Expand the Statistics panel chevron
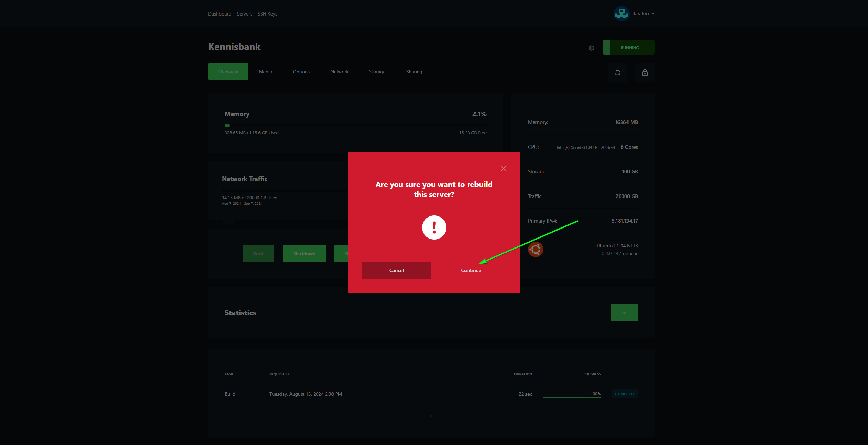 click(x=624, y=313)
